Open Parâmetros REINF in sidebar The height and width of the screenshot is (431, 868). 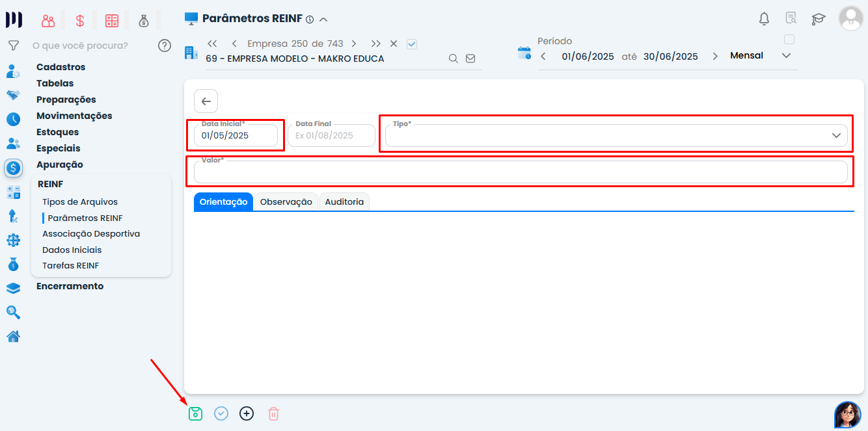[85, 218]
